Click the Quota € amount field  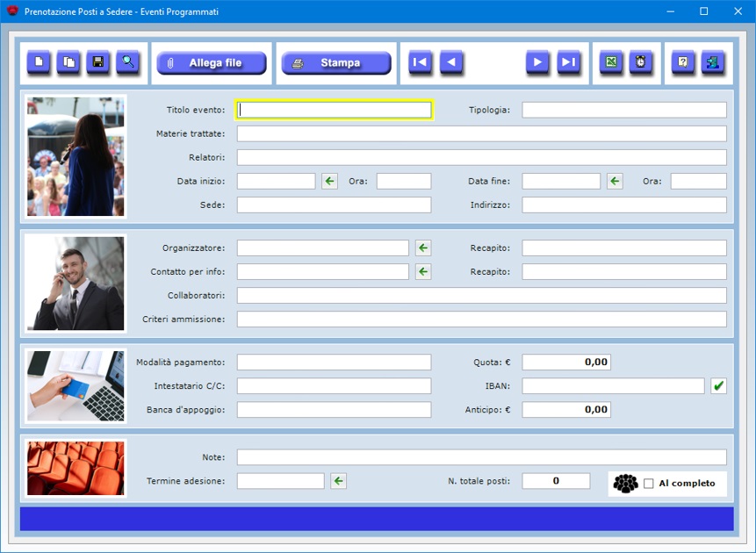(566, 362)
